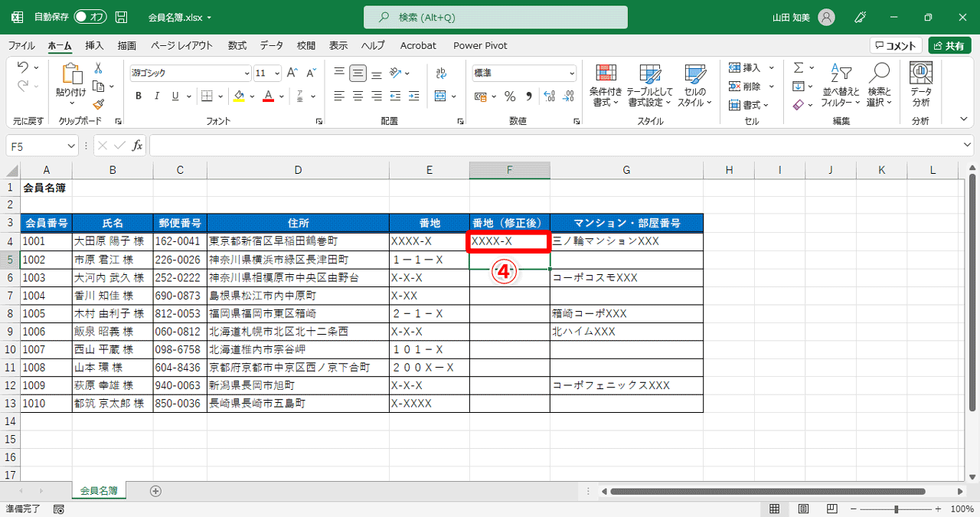Click the AutoSum sigma icon
Image resolution: width=980 pixels, height=517 pixels.
[799, 67]
